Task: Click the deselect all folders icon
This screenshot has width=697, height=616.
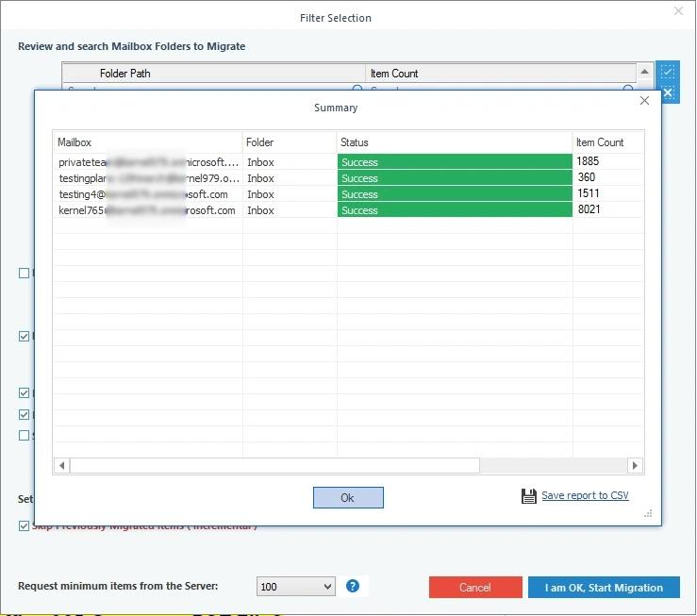Action: (668, 92)
